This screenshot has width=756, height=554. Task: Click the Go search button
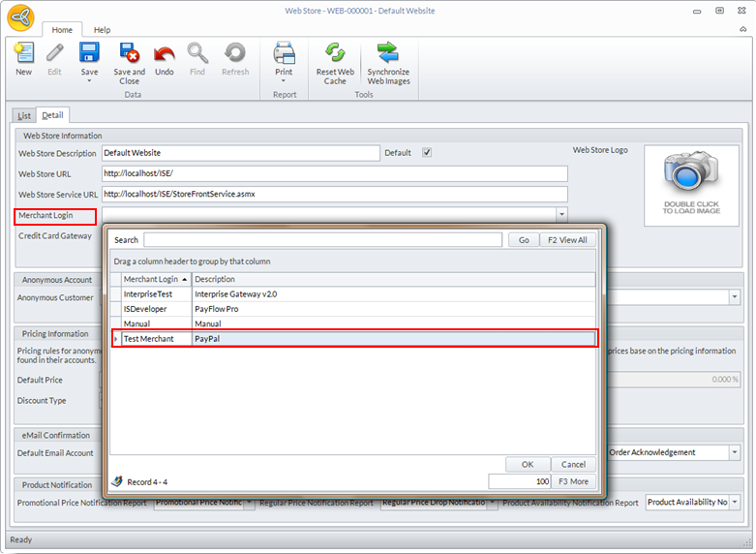(523, 240)
